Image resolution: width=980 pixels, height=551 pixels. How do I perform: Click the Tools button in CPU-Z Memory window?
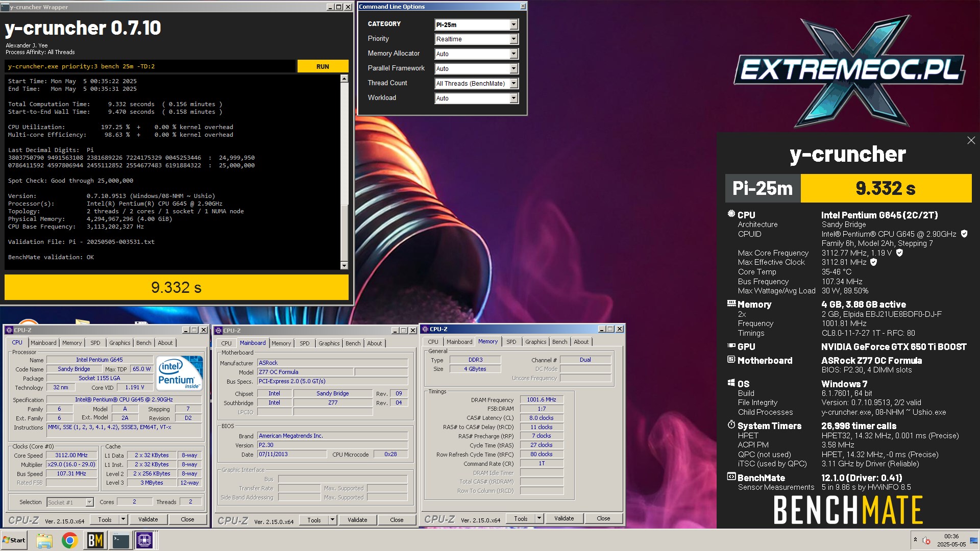(x=521, y=518)
